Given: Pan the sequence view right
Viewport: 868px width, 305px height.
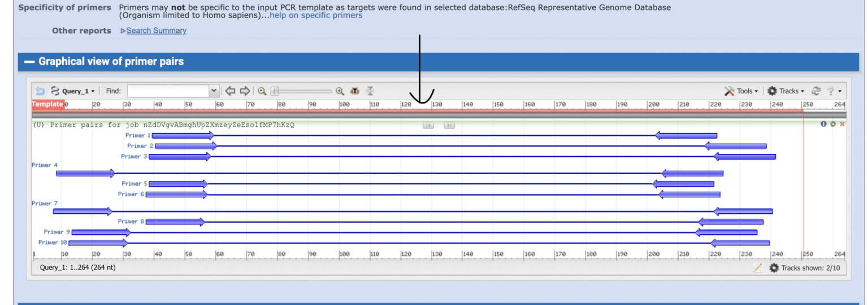Looking at the screenshot, I should click(245, 91).
